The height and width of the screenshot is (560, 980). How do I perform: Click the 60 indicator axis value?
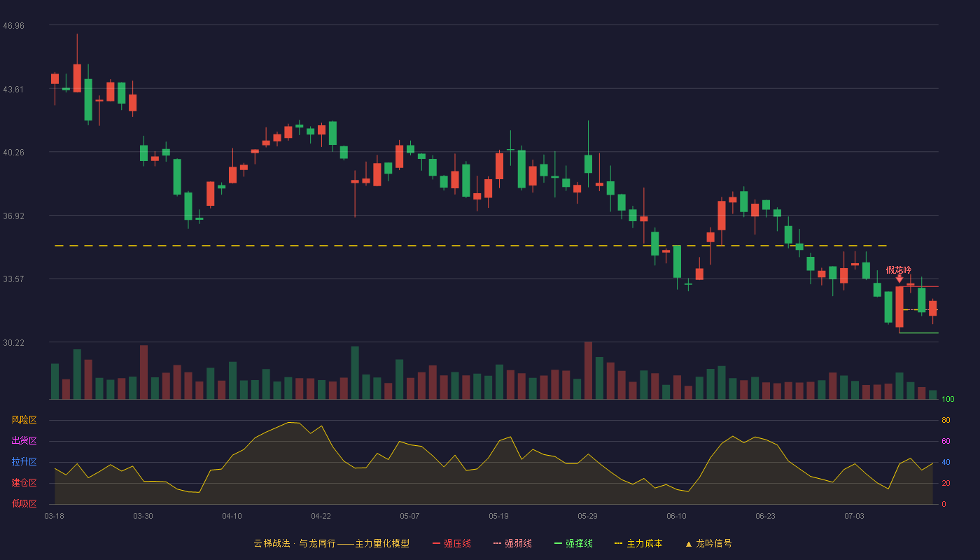point(946,441)
